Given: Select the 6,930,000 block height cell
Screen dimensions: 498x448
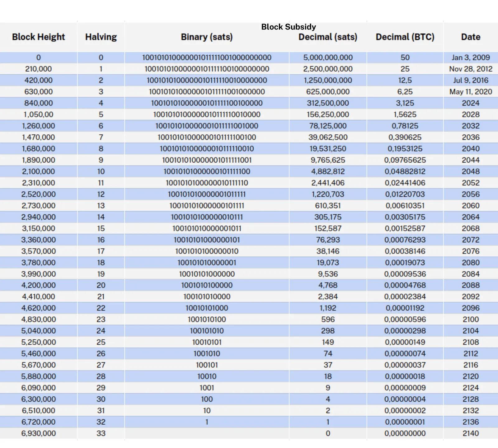Looking at the screenshot, I should point(38,433).
